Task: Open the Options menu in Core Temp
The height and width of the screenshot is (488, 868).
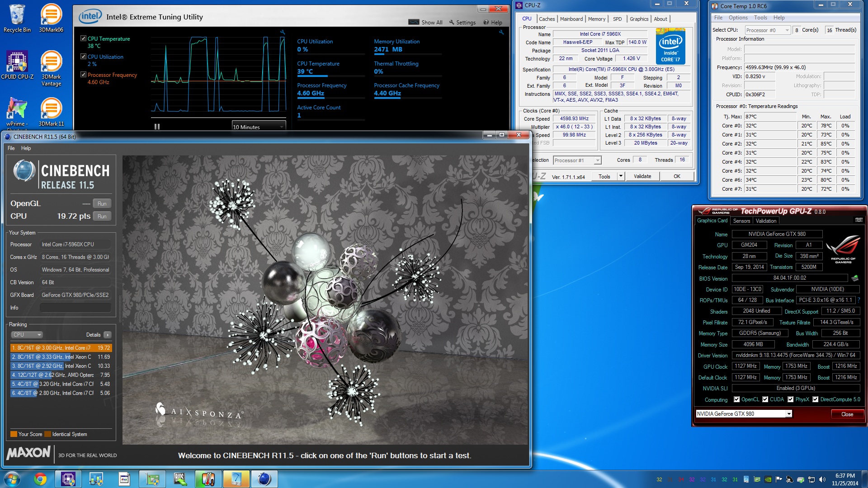Action: coord(738,18)
